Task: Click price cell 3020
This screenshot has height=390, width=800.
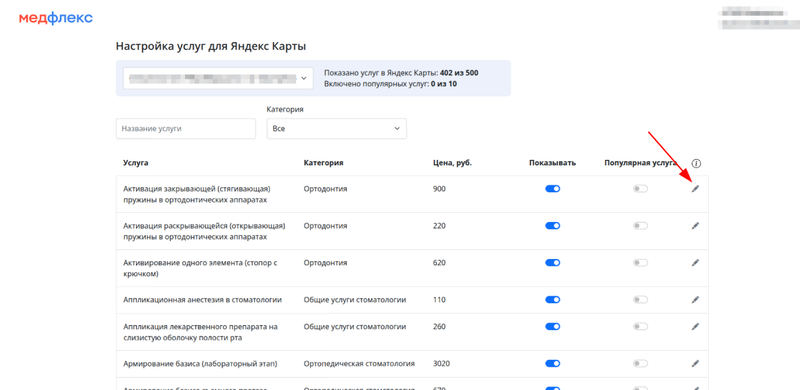Action: click(441, 363)
